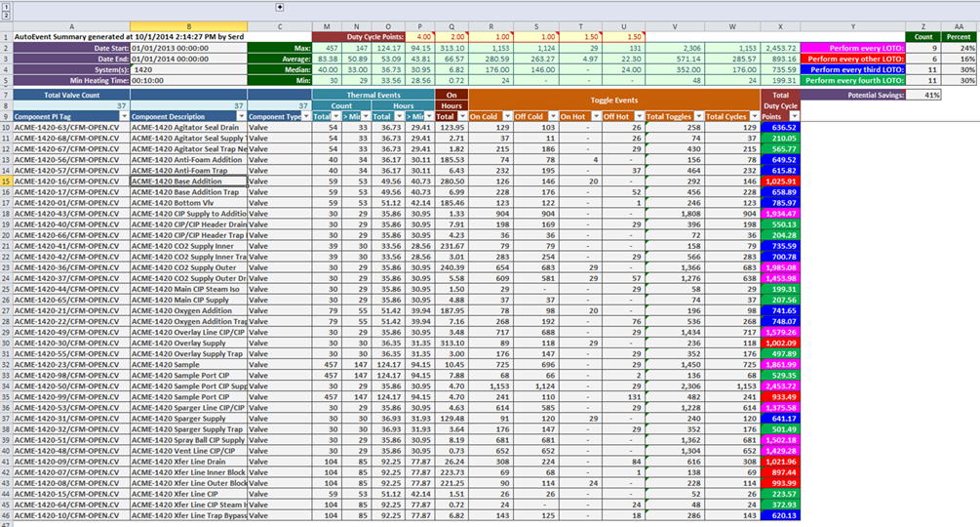This screenshot has width=980, height=527.
Task: Open Component PI Tag filter dropdown
Action: pos(124,116)
